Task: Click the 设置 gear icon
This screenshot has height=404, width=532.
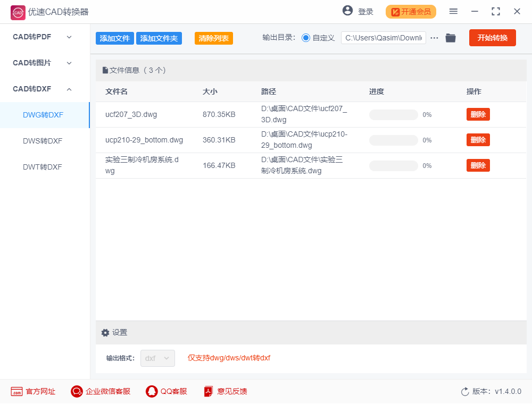Action: (x=105, y=332)
